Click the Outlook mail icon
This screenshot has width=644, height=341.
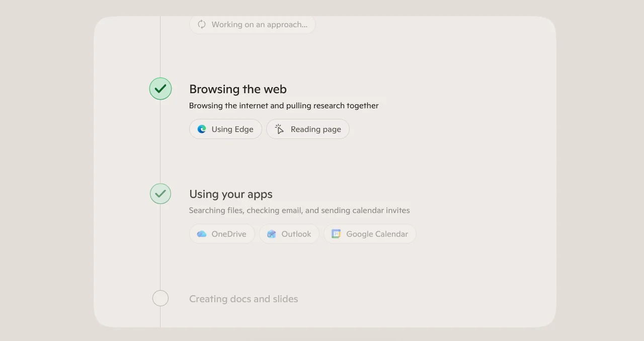pos(272,234)
